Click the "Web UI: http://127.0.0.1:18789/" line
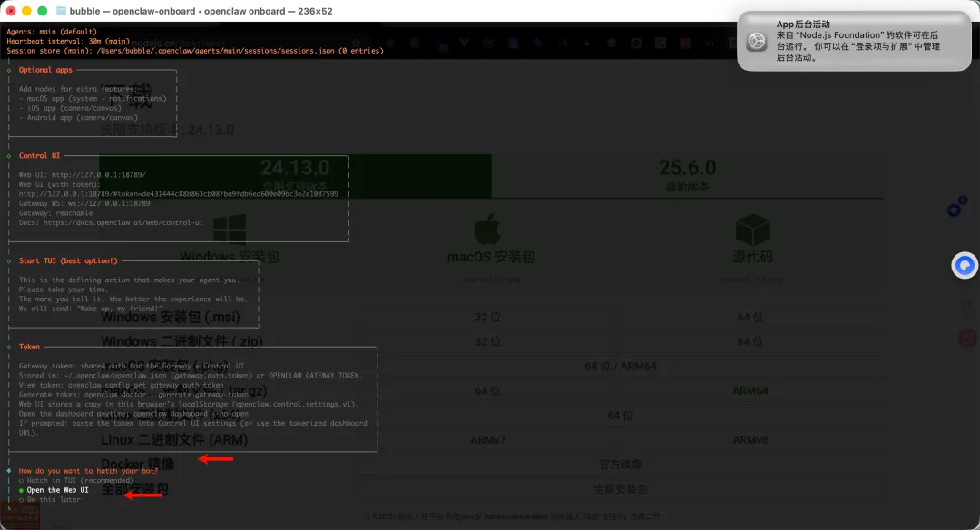 tap(82, 175)
